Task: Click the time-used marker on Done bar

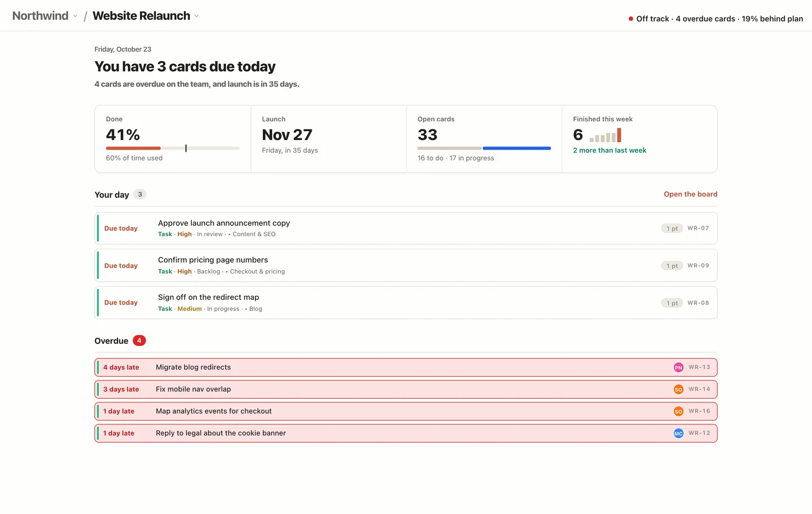Action: [x=186, y=148]
